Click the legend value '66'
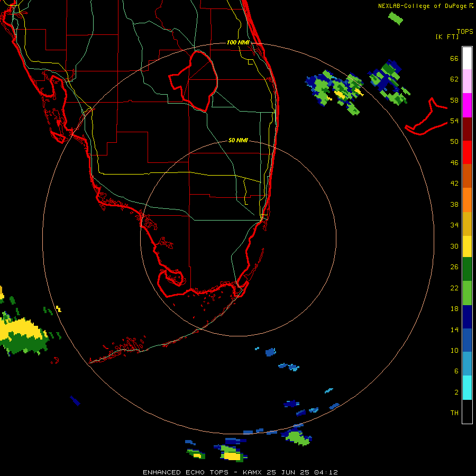 (x=454, y=58)
